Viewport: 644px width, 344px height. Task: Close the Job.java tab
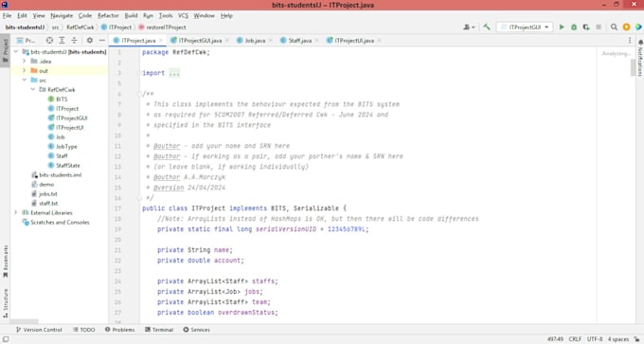[271, 41]
